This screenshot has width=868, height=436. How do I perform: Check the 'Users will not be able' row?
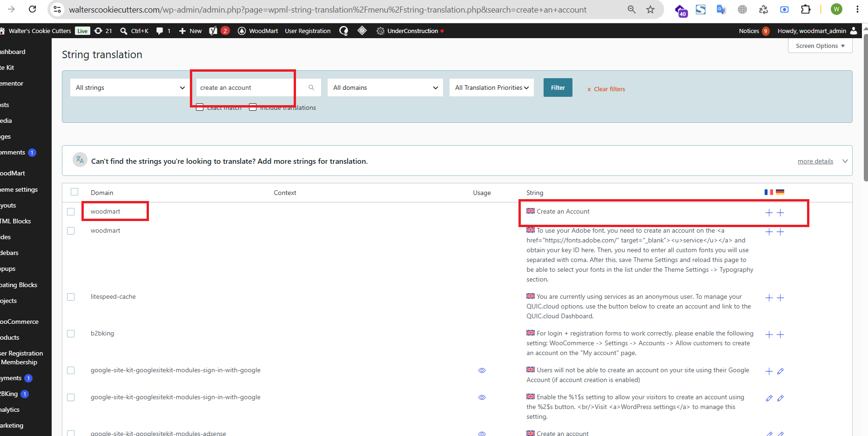click(71, 370)
